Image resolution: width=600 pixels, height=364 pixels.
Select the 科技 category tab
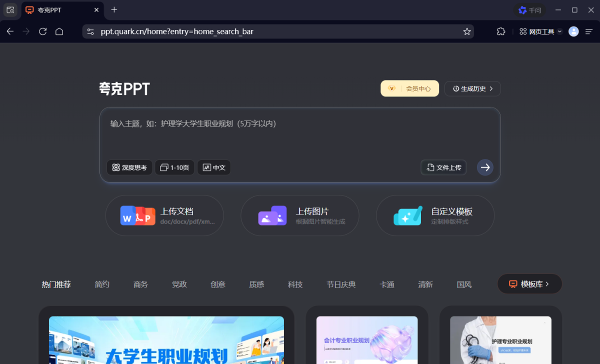coord(295,284)
